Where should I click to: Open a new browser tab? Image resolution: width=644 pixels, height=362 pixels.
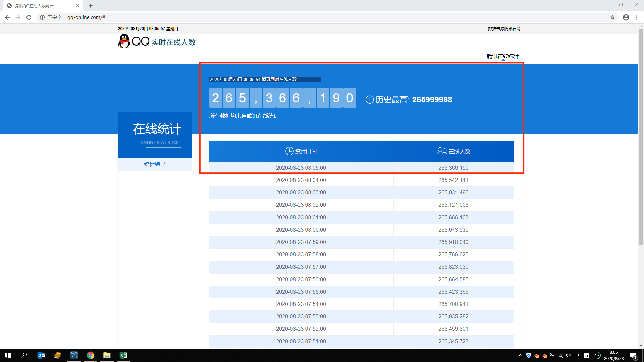(91, 6)
